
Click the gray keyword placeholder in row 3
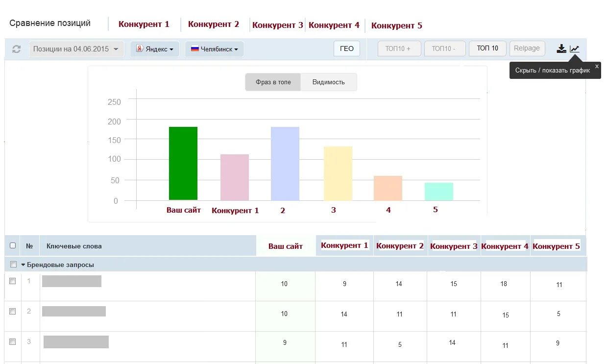point(76,342)
